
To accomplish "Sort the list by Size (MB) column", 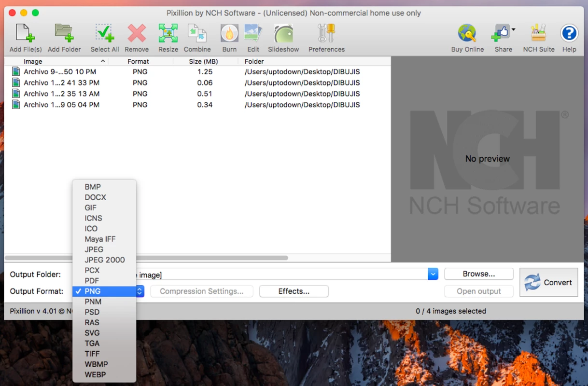I will coord(205,61).
